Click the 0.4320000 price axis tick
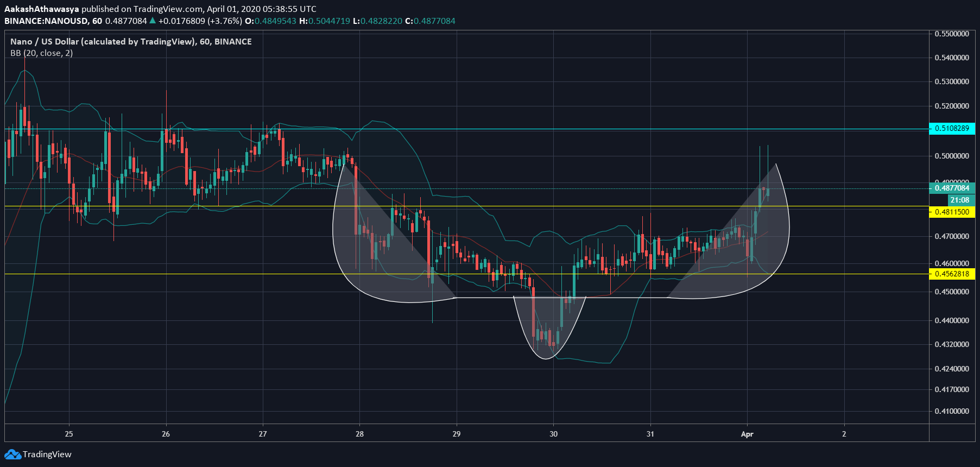Image resolution: width=980 pixels, height=467 pixels. coord(952,344)
